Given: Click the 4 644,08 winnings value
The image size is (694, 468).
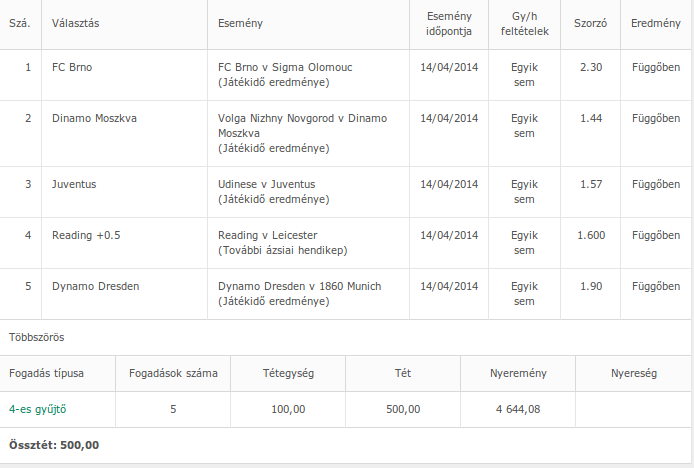Looking at the screenshot, I should (517, 409).
